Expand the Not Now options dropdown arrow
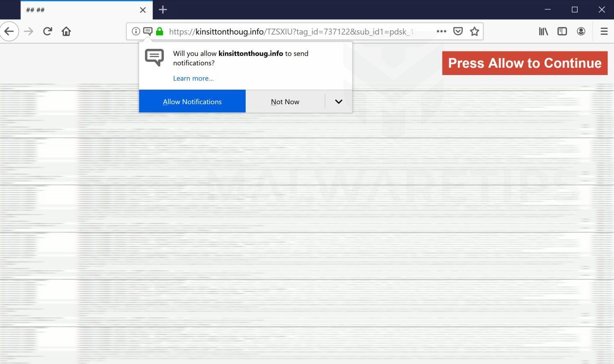This screenshot has height=364, width=614. (x=339, y=102)
